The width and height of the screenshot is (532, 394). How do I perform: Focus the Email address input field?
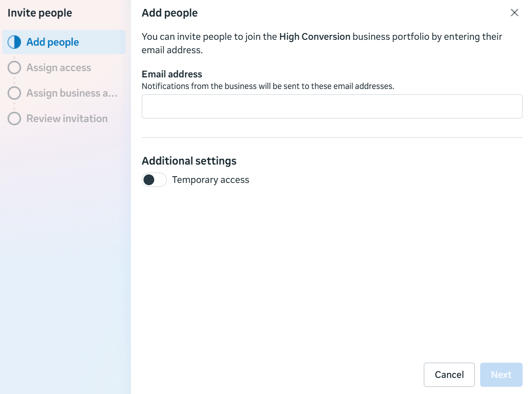(x=332, y=106)
